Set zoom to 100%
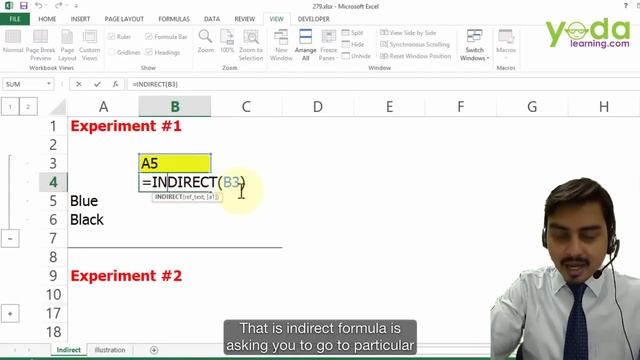The image size is (640, 360). coord(227,42)
